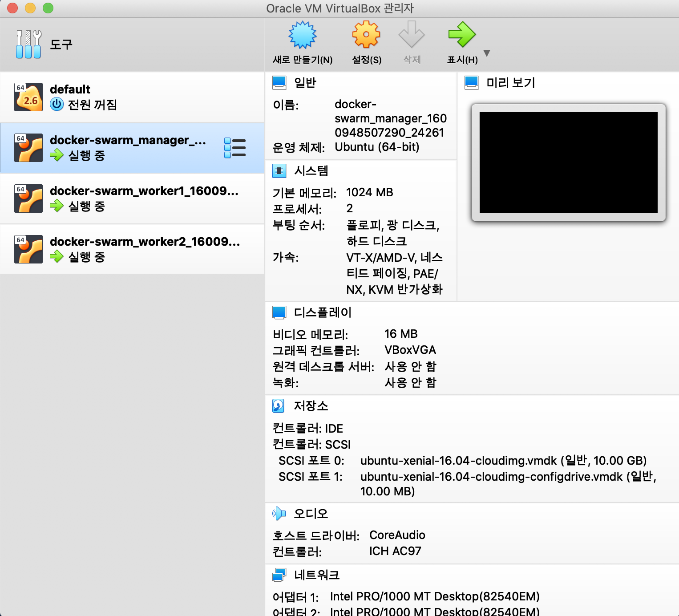Click running status arrow under docker-swarm_worker2
This screenshot has width=679, height=616.
coord(57,257)
